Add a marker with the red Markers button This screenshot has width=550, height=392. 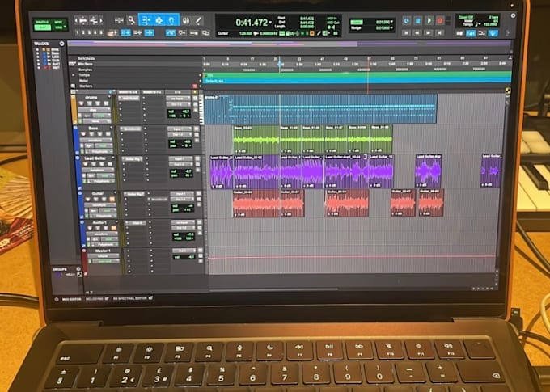click(195, 86)
